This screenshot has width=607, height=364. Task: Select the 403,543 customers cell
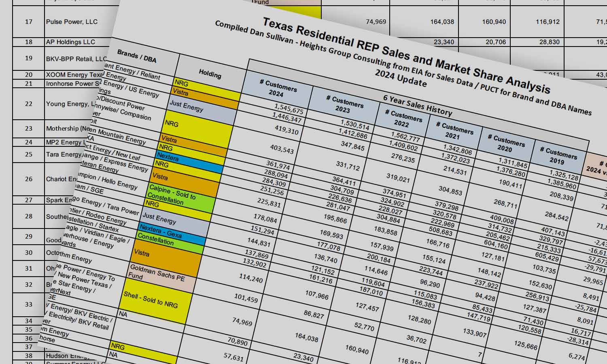pyautogui.click(x=282, y=149)
